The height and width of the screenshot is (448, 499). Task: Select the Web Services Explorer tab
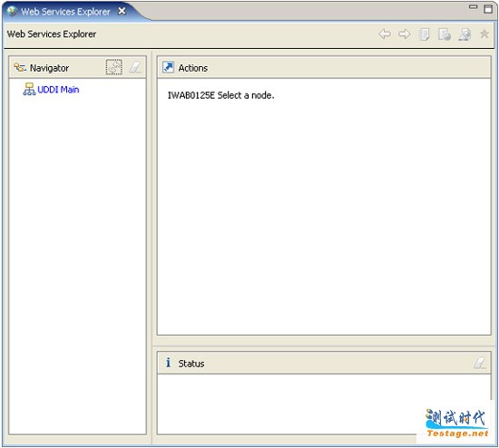[65, 12]
